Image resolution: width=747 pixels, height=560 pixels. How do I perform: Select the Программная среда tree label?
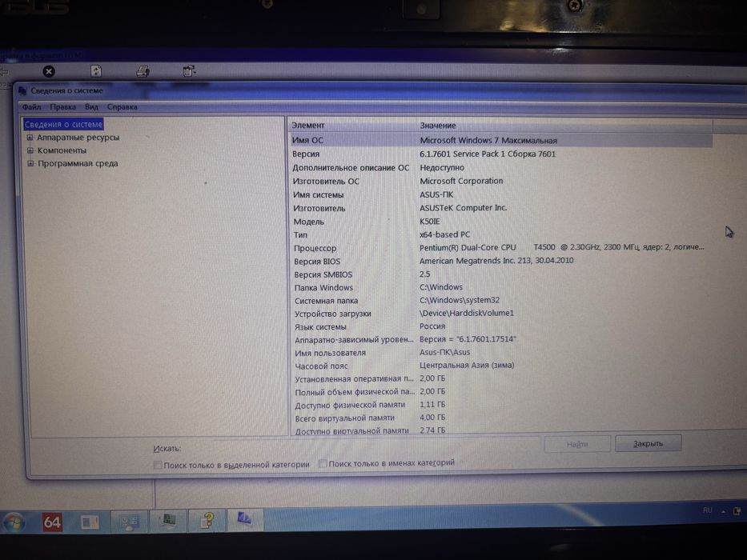tap(78, 163)
